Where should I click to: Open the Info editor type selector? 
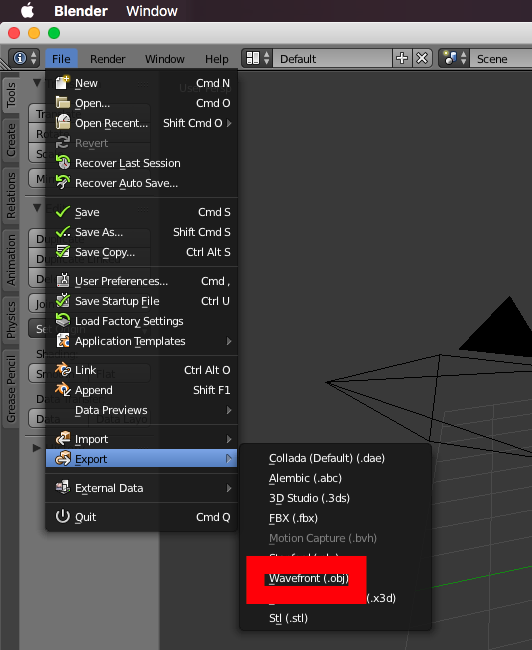click(24, 58)
